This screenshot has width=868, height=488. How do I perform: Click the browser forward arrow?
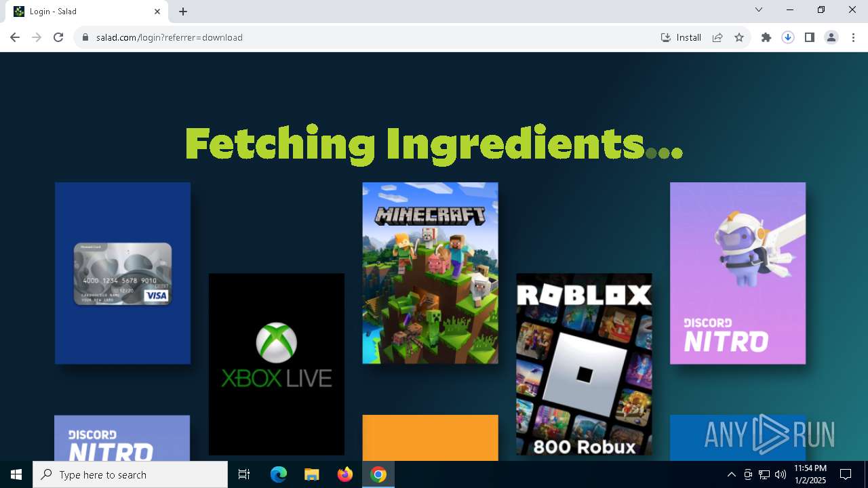coord(37,37)
